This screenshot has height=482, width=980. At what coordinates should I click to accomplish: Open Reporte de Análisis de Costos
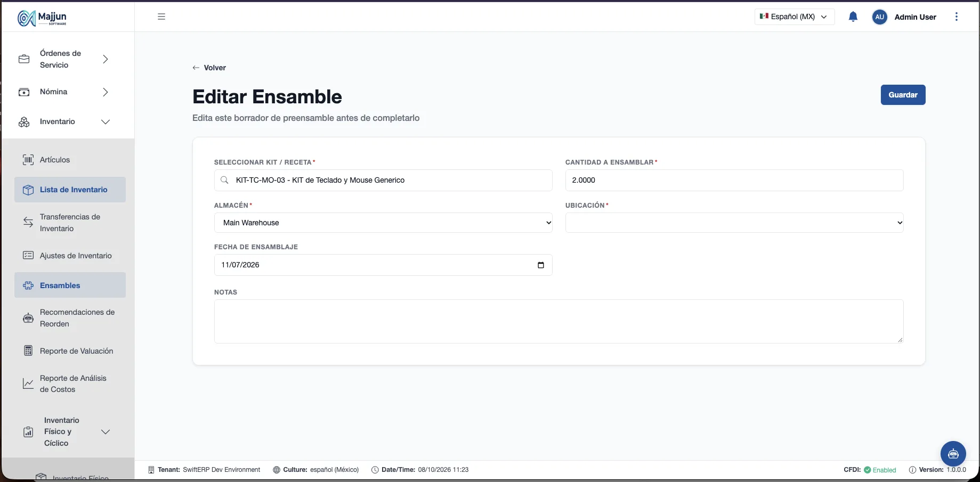(70, 383)
